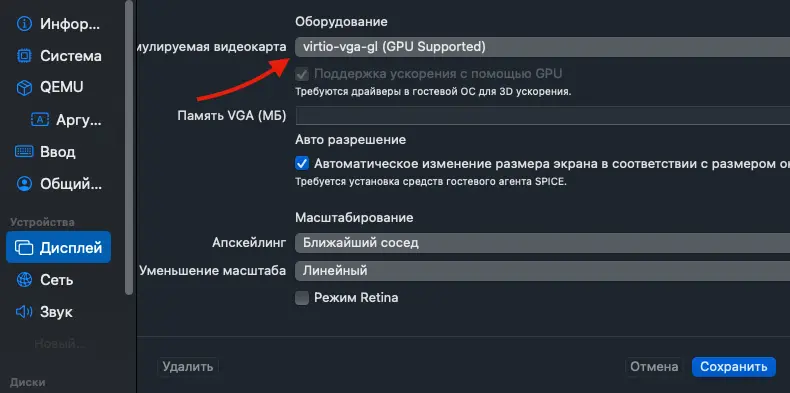Enable the Режим Retina checkbox
Image resolution: width=790 pixels, height=393 pixels.
pyautogui.click(x=302, y=298)
